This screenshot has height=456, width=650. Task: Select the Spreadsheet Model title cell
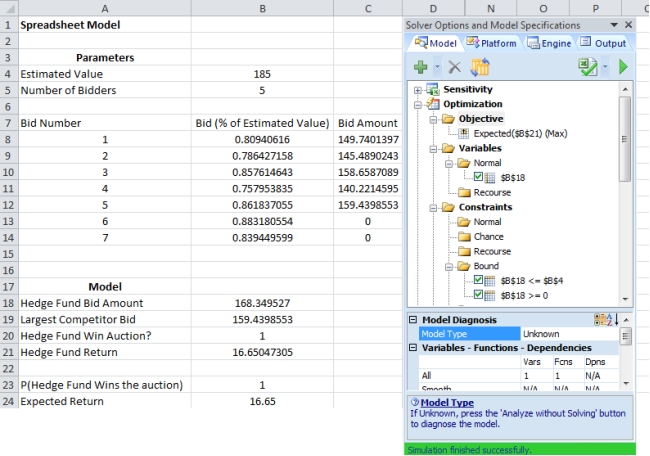(105, 25)
